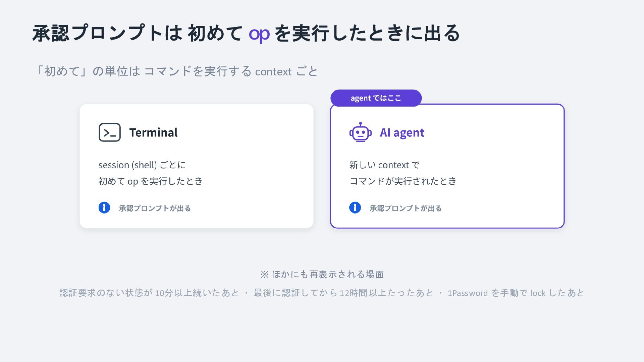Click '承認プロンプトが出る' label in AI agent card

click(406, 208)
